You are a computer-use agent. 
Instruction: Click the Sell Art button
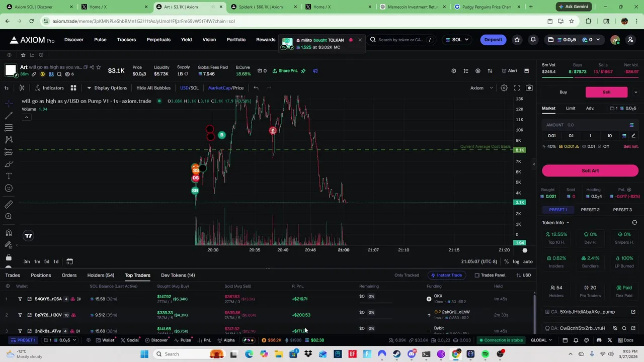590,170
